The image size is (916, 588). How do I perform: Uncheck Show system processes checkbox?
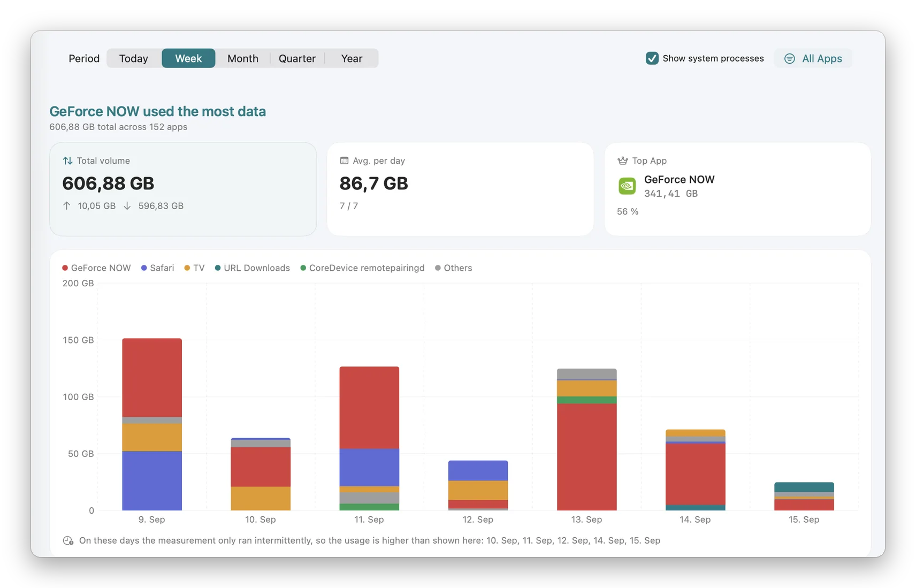(x=652, y=58)
